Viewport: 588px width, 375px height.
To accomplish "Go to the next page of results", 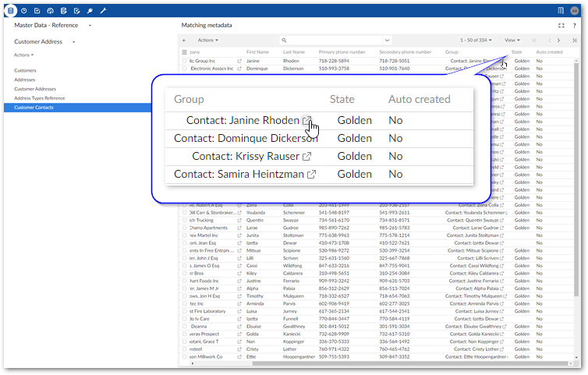I will [559, 40].
